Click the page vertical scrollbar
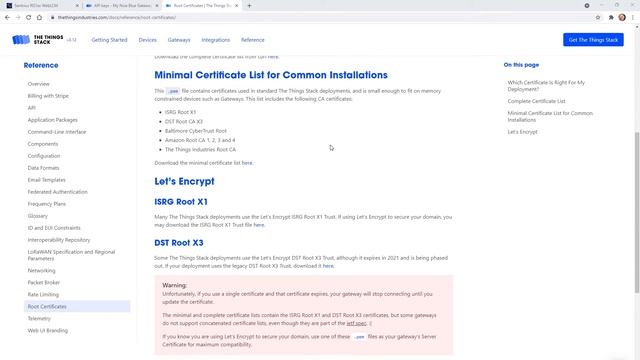The height and width of the screenshot is (360, 640). (637, 212)
